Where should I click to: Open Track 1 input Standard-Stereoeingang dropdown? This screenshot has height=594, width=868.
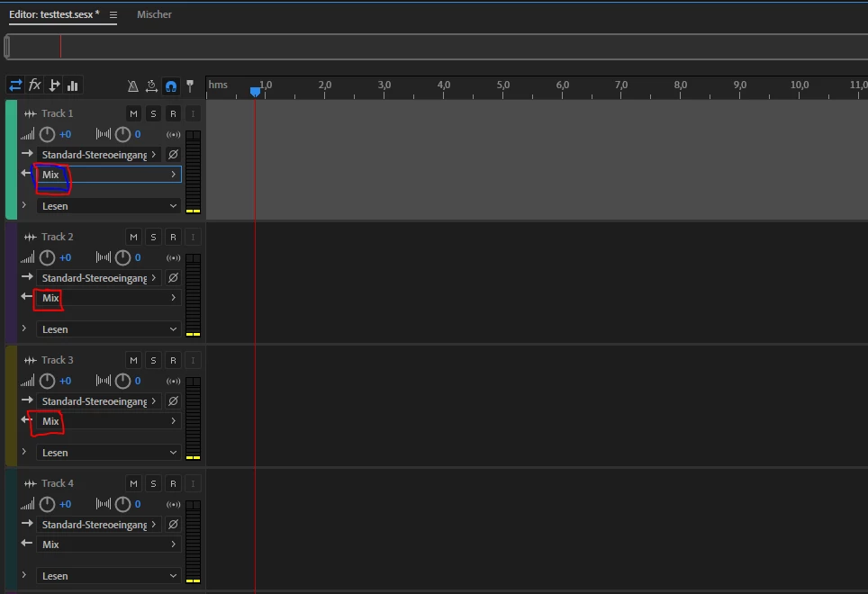pyautogui.click(x=99, y=155)
